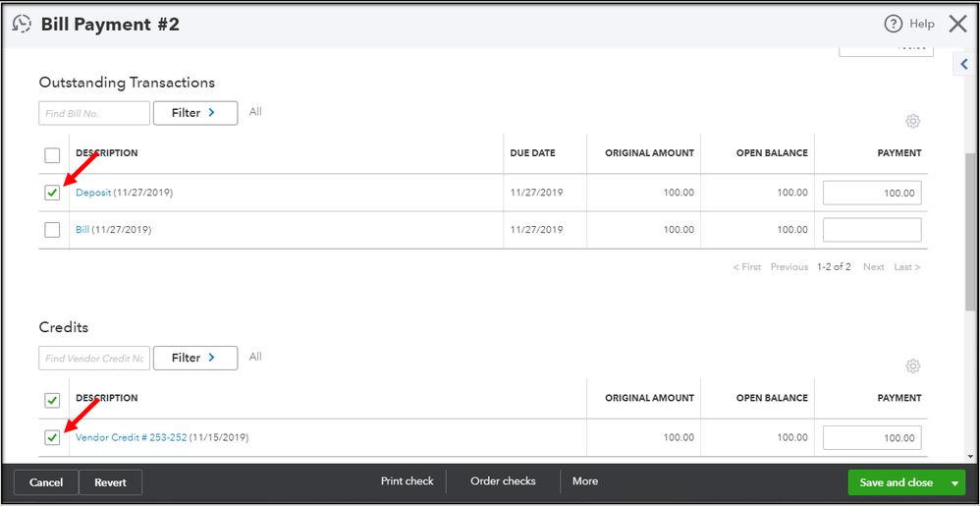Open the Deposit transaction link

[x=93, y=193]
